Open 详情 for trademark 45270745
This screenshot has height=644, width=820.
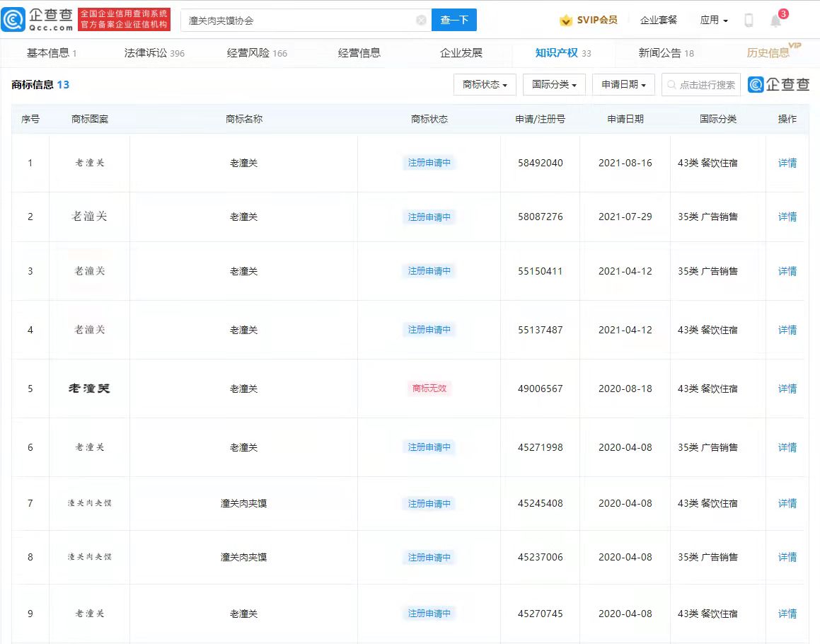pos(787,614)
